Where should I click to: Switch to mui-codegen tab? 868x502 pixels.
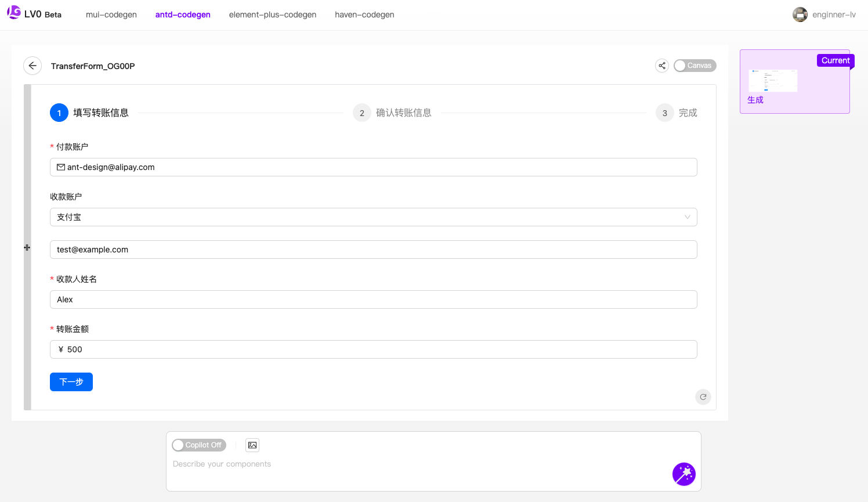(x=111, y=15)
